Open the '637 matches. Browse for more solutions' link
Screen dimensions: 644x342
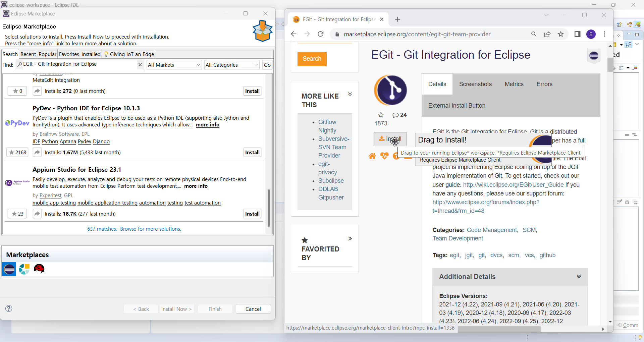point(134,229)
